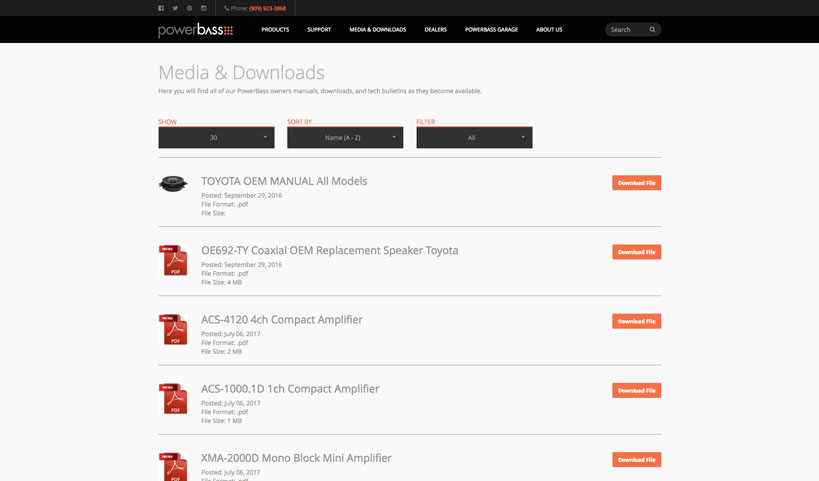
Task: Open the Sort By Name (A - Z) dropdown
Action: [345, 137]
